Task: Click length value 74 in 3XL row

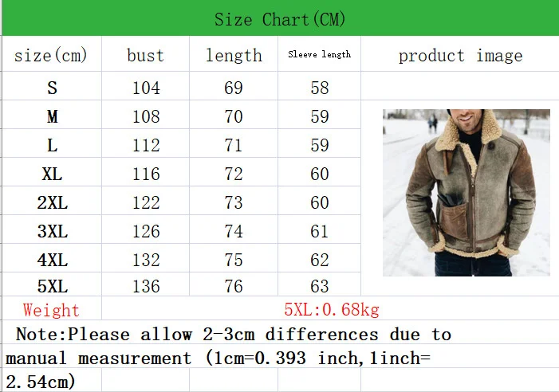Action: 234,230
